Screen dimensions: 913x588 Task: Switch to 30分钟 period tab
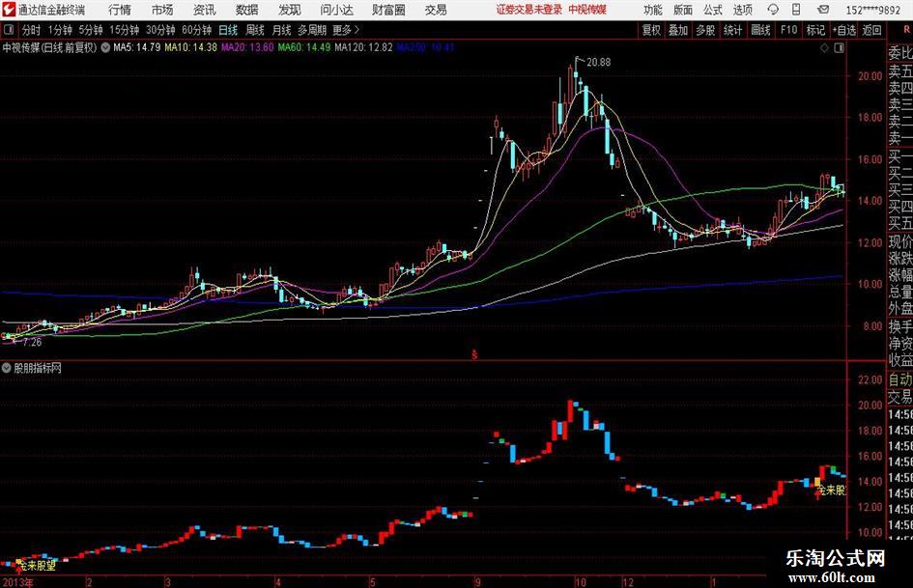point(160,30)
